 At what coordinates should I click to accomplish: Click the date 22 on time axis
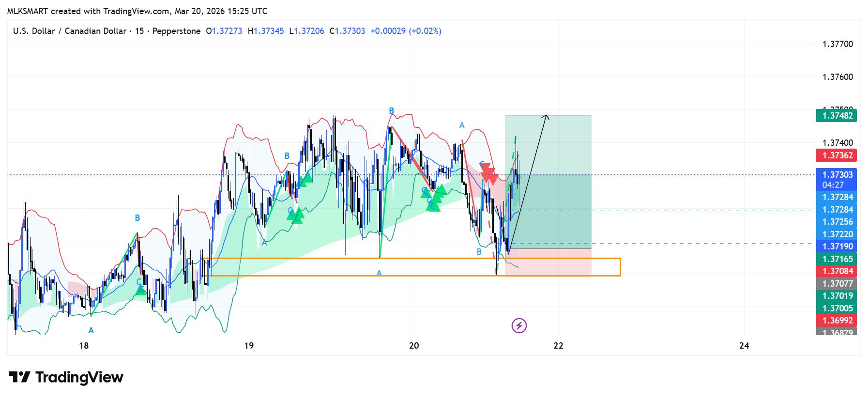[558, 345]
